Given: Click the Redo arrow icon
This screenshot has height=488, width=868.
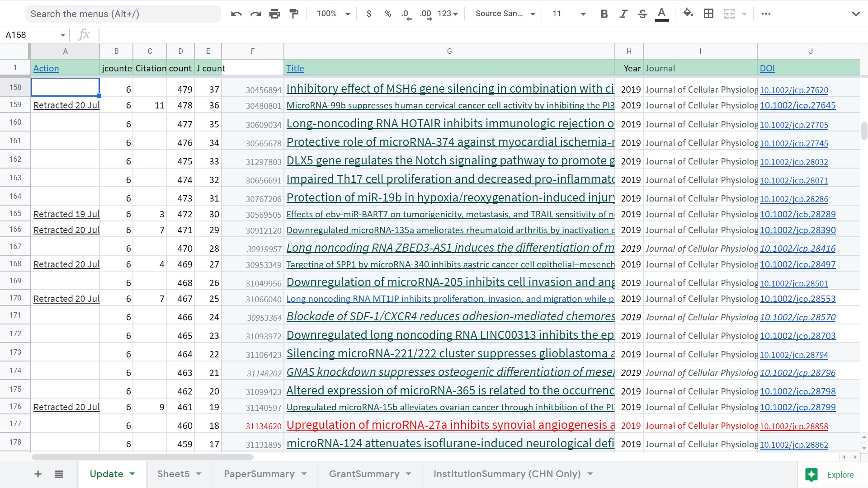Looking at the screenshot, I should coord(255,14).
